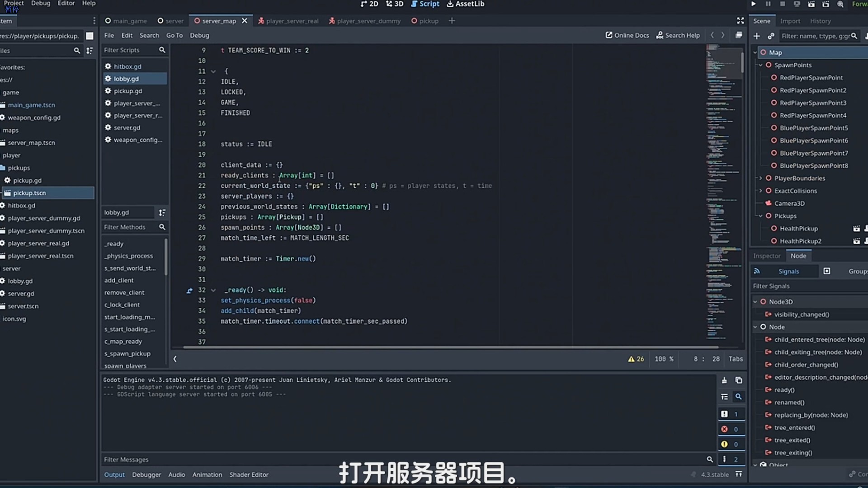Toggle alphabetical sorting of methods list
868x488 pixels.
coord(162,212)
